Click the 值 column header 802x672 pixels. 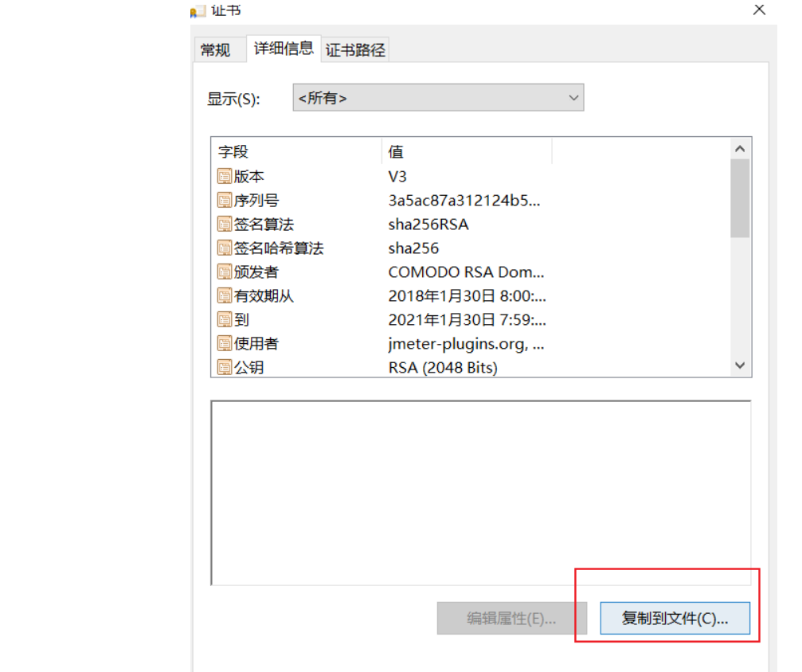pyautogui.click(x=467, y=152)
